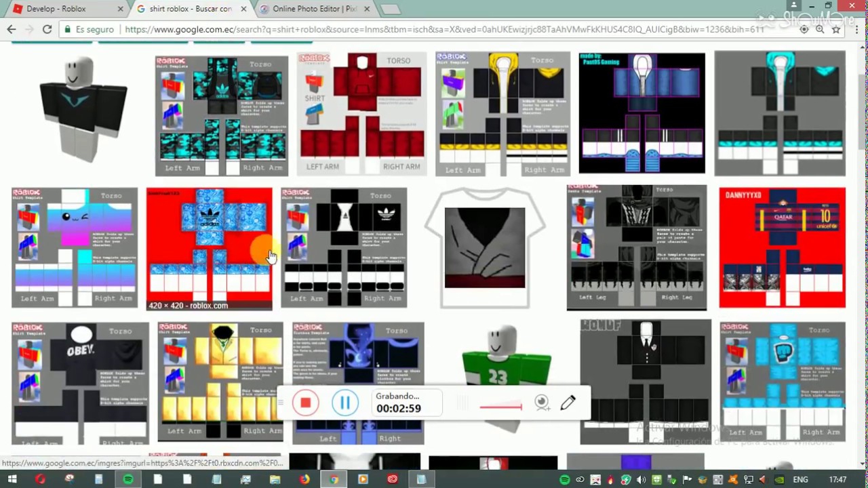Toggle the webcam icon in the recording toolbar
The image size is (868, 488).
pos(541,403)
